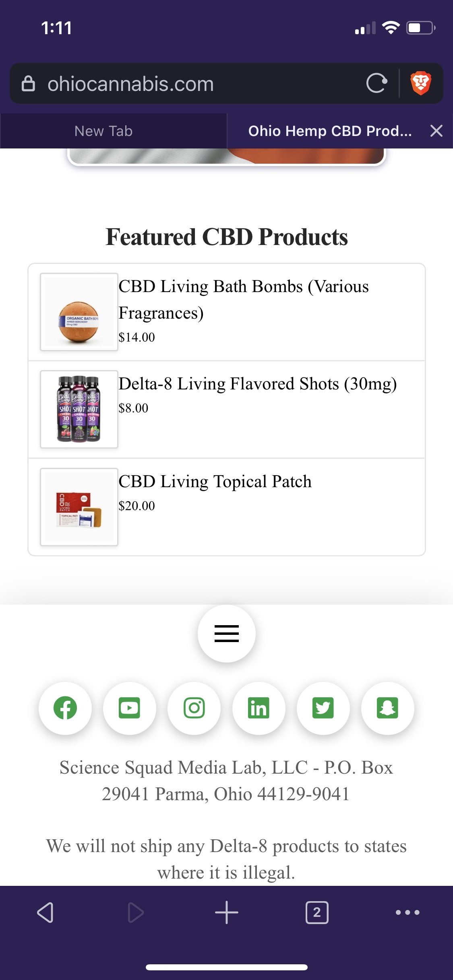The width and height of the screenshot is (453, 980).
Task: Tap the Brave Shields lion icon
Action: pos(420,83)
